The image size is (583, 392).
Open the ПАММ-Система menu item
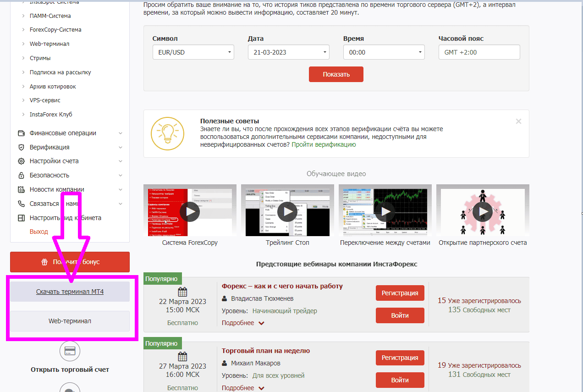coord(50,16)
